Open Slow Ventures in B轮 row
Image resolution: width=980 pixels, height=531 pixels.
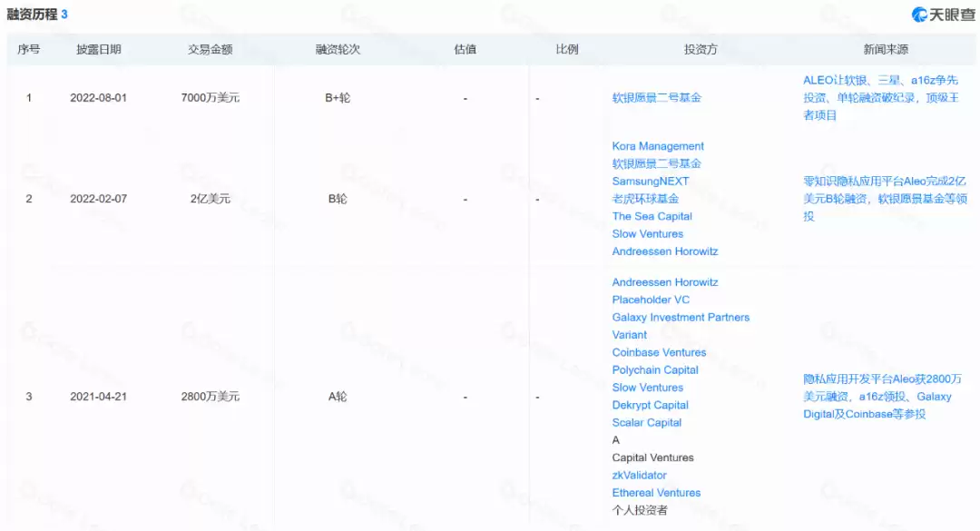[x=646, y=233]
